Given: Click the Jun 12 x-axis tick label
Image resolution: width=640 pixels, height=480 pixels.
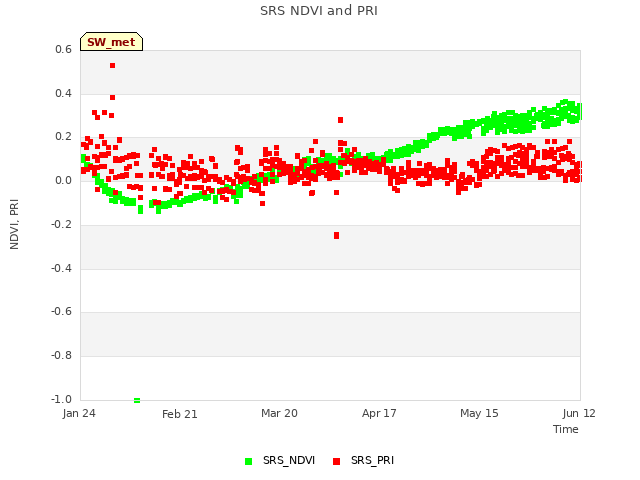Looking at the screenshot, I should [x=579, y=413].
